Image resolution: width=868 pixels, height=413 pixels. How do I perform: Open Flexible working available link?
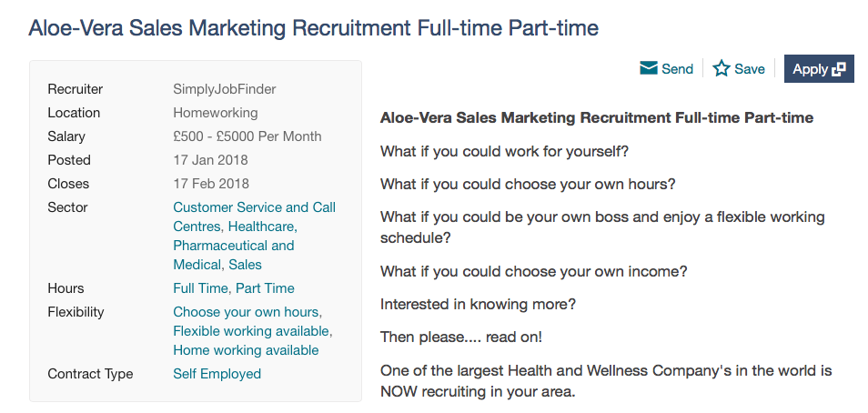click(x=251, y=331)
